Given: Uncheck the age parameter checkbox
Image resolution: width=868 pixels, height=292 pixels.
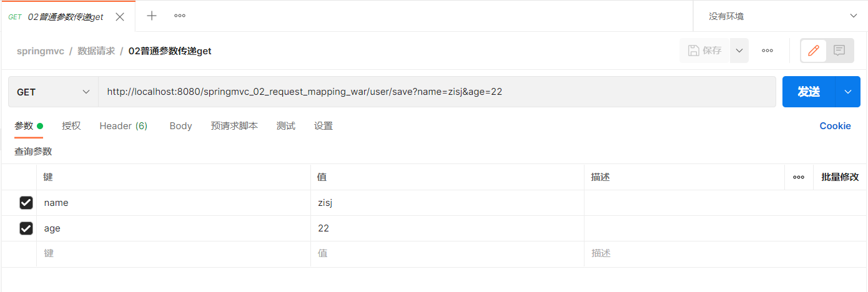Looking at the screenshot, I should [x=26, y=228].
